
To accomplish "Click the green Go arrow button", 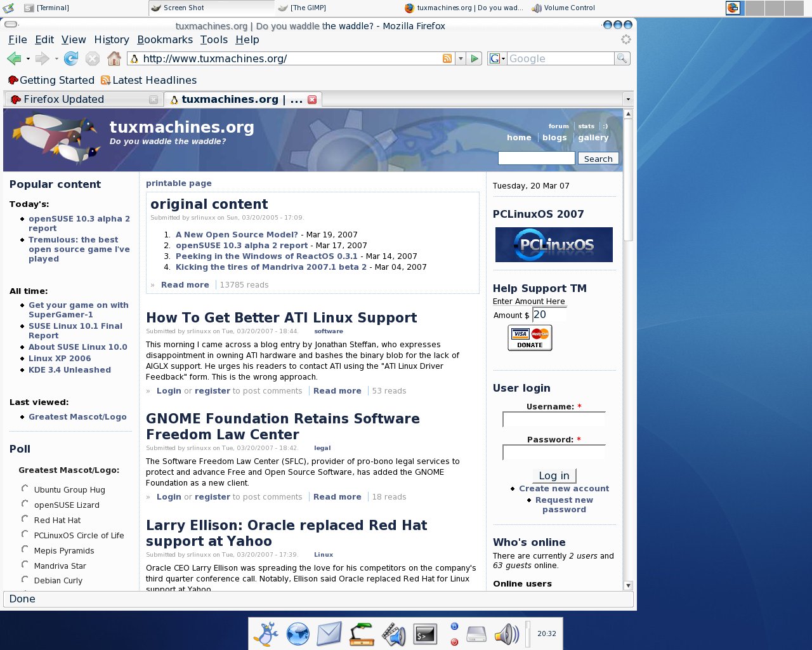I will pyautogui.click(x=475, y=58).
